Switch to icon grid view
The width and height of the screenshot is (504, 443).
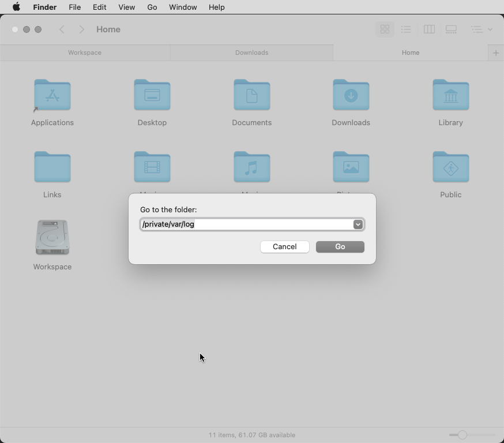point(385,29)
